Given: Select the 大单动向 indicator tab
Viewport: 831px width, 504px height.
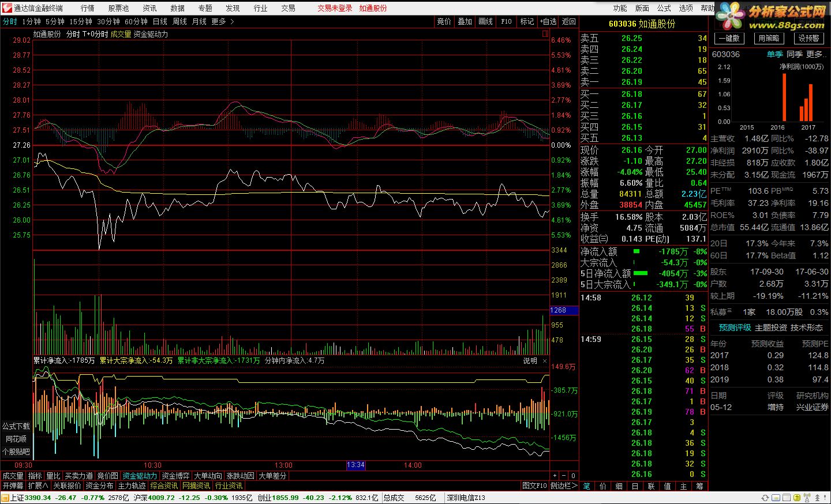Looking at the screenshot, I should pos(208,476).
